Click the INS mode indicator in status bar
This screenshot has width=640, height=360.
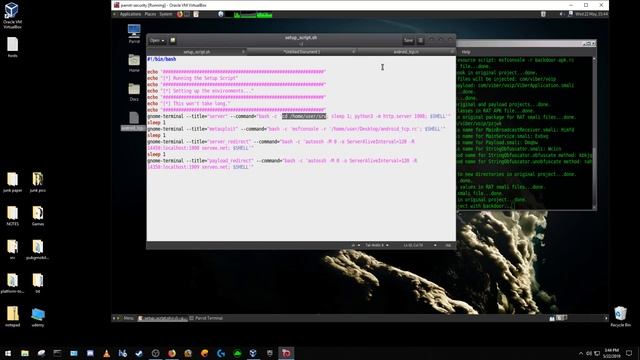pos(448,245)
